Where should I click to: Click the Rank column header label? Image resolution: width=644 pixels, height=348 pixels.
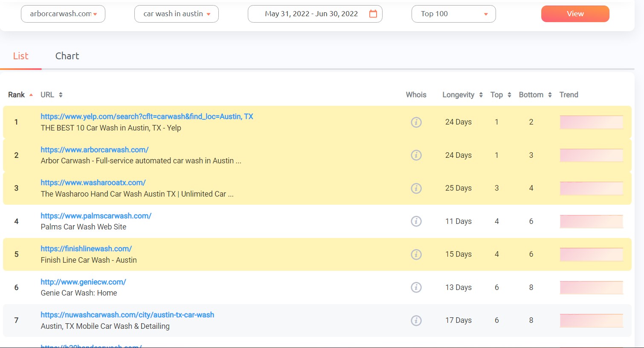(17, 95)
